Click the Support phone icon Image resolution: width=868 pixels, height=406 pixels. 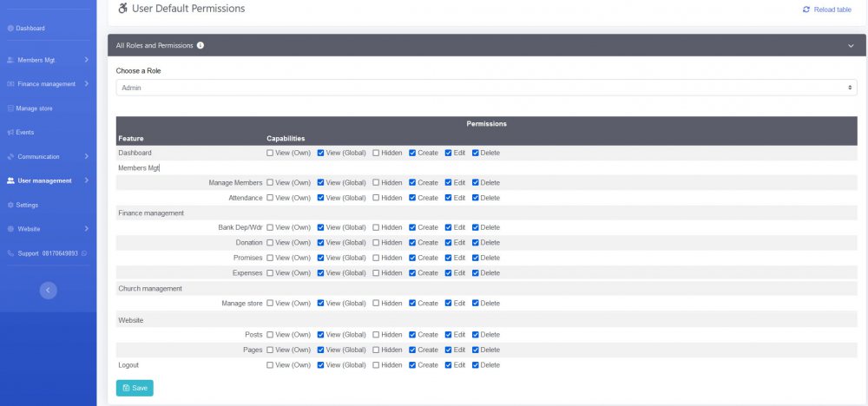point(10,253)
